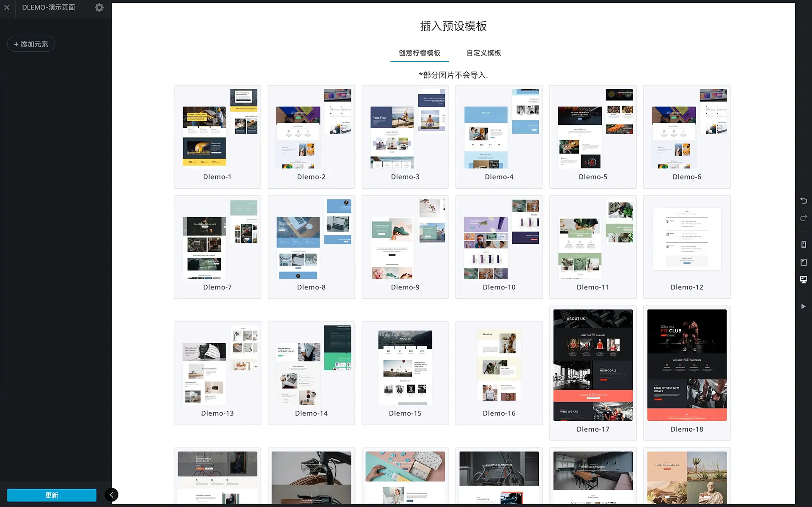
Task: Click the redo icon on the right toolbar
Action: (x=804, y=218)
